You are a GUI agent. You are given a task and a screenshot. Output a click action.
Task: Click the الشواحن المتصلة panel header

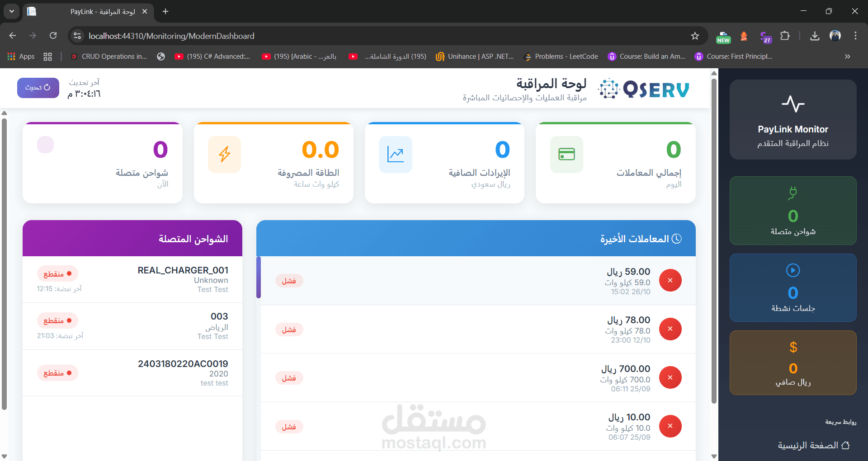click(x=132, y=238)
